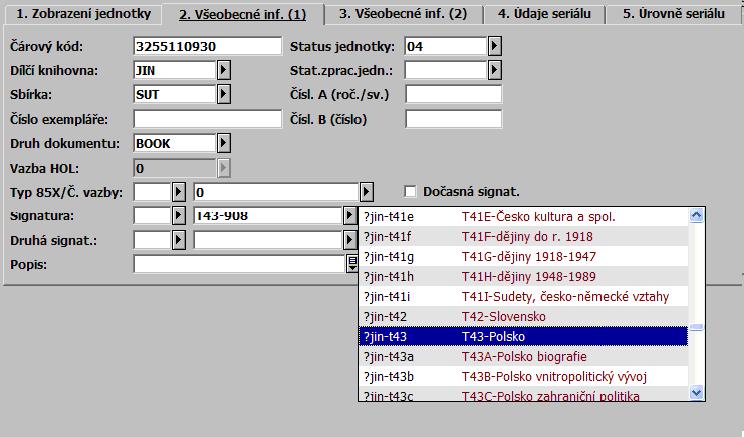The image size is (744, 437).
Task: Click the Dílčí knihovna field with JIN
Action: (175, 70)
